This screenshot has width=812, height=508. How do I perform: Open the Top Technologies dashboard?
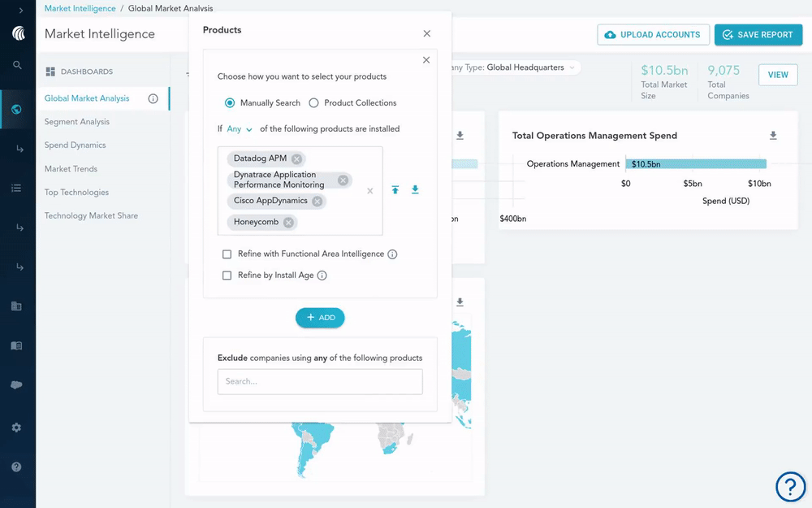(76, 193)
